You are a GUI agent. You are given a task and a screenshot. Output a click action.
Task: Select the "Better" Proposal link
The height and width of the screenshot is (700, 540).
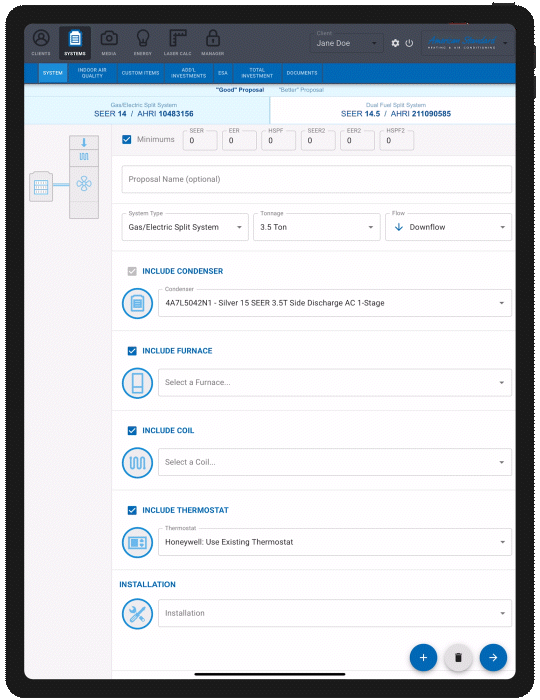coord(301,90)
